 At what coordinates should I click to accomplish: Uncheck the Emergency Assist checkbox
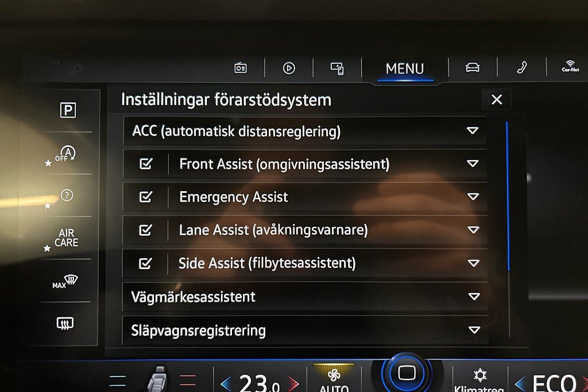point(145,196)
